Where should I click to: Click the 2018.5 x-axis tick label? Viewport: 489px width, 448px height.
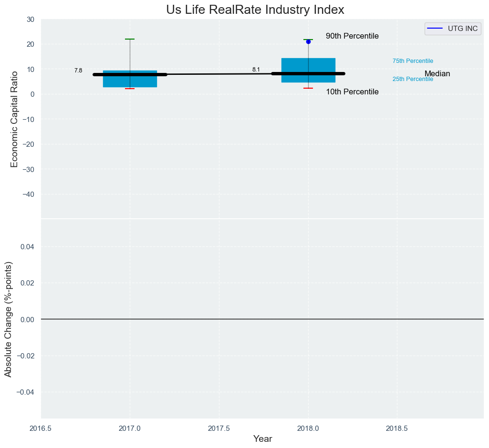397,428
